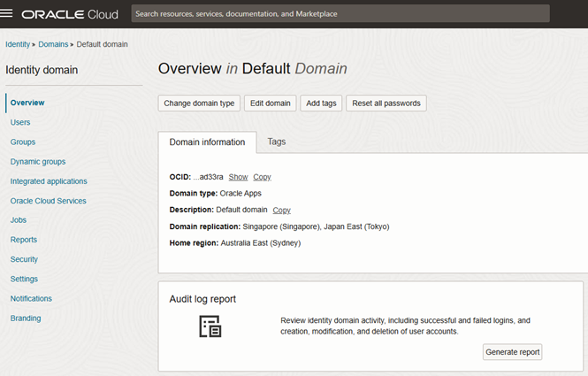The height and width of the screenshot is (376, 588).
Task: Click the Overview in Default Domain heading
Action: [x=252, y=69]
